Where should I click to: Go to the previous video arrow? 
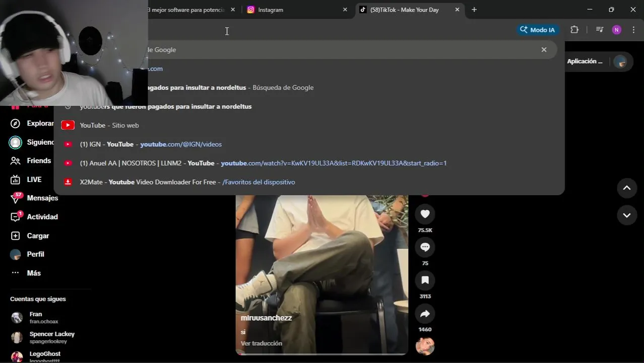(627, 188)
